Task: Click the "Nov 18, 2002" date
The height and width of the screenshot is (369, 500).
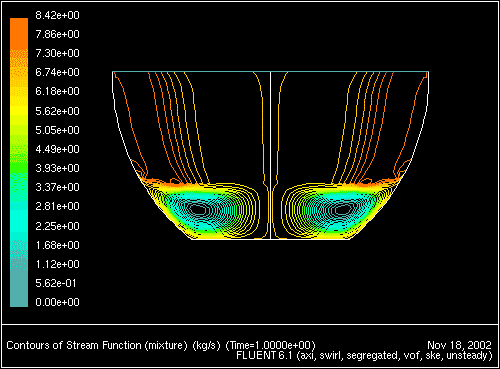Action: (x=459, y=345)
